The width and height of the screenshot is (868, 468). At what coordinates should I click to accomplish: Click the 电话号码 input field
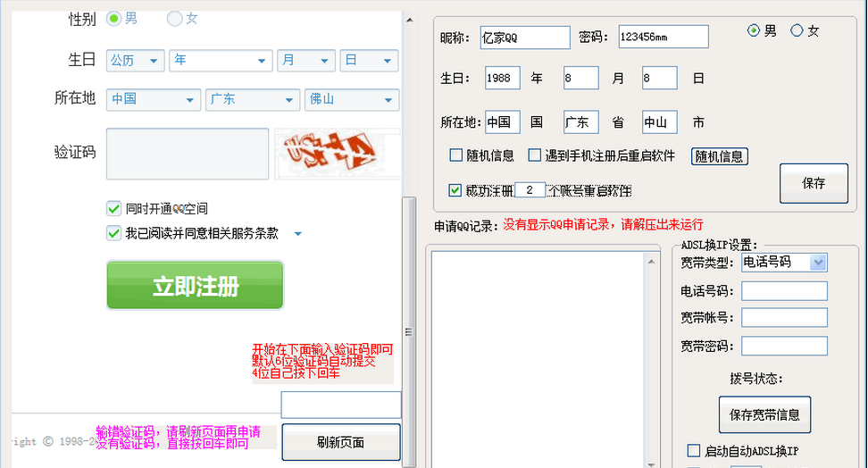point(784,291)
